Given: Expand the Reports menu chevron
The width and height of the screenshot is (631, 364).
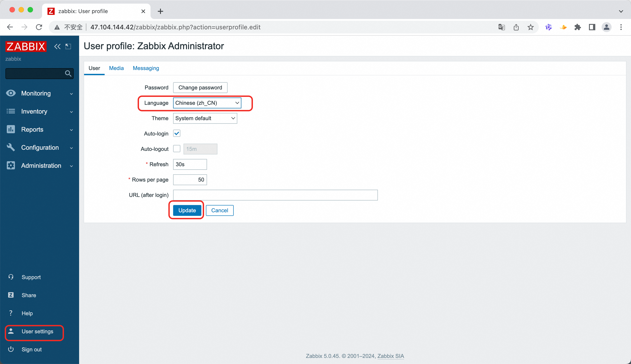Looking at the screenshot, I should point(71,130).
